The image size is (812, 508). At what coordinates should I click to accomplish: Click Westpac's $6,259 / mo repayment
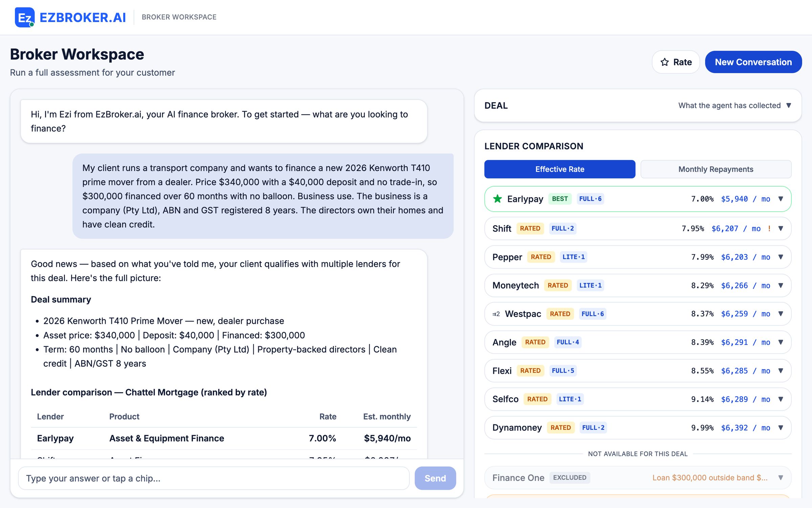point(746,314)
